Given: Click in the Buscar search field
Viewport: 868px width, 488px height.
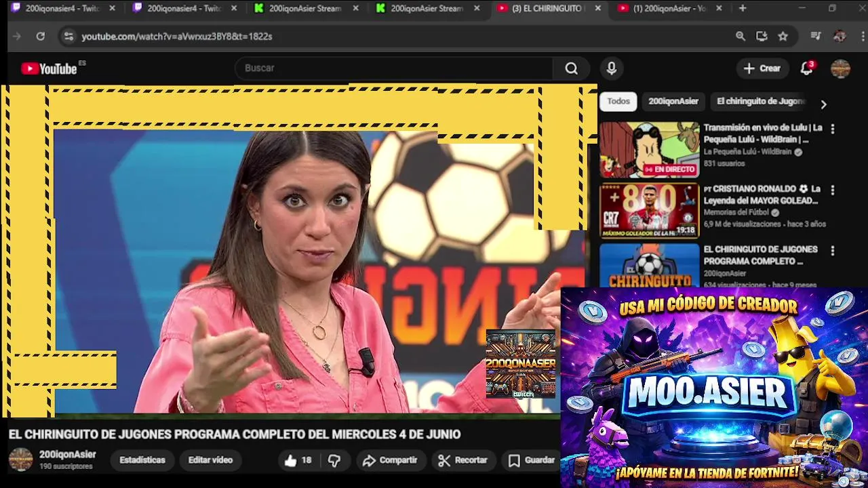Looking at the screenshot, I should [x=393, y=68].
